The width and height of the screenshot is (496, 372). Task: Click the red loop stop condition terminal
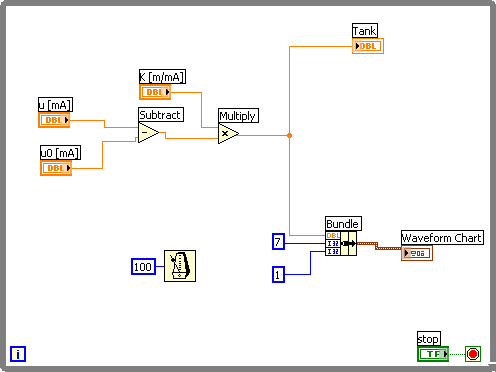pyautogui.click(x=473, y=354)
